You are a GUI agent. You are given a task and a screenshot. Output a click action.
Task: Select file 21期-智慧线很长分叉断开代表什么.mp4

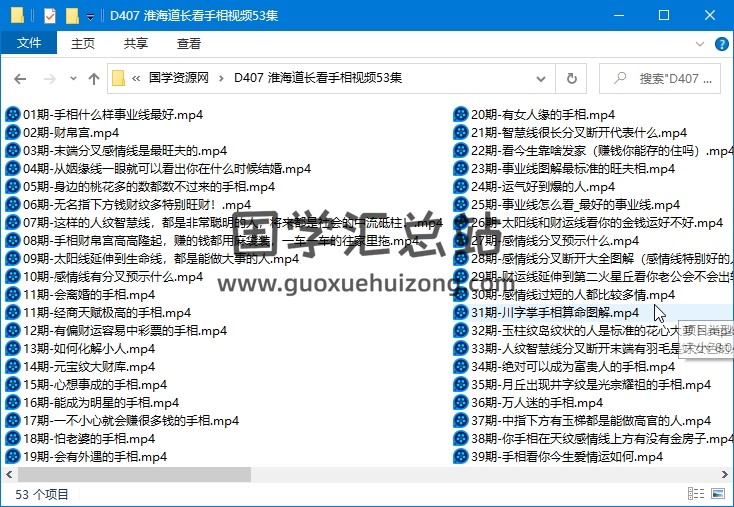click(571, 132)
